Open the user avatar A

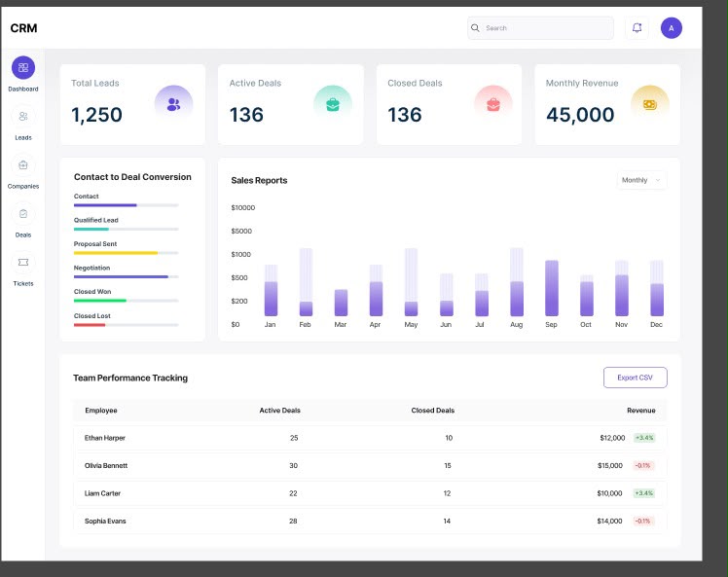click(x=672, y=28)
